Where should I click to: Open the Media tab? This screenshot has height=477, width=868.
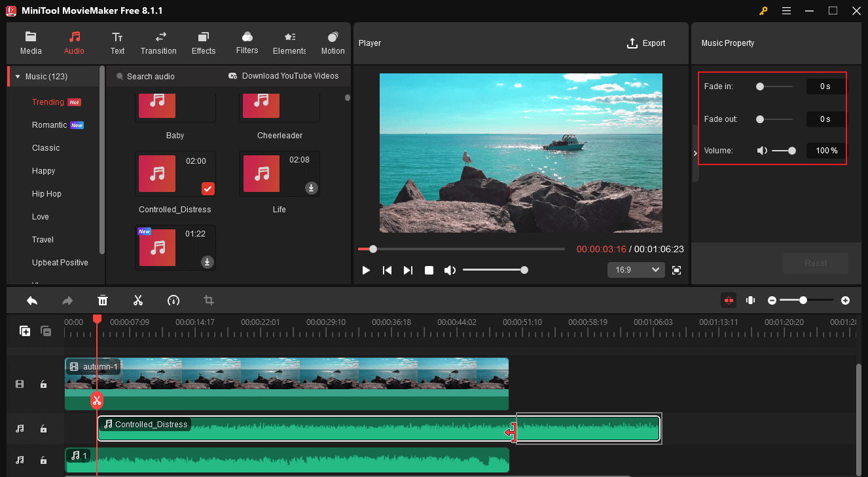tap(31, 43)
